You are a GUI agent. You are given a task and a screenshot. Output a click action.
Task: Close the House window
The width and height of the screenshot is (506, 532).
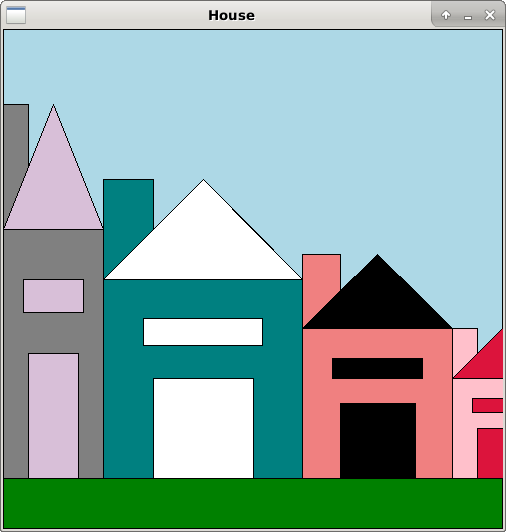click(490, 15)
